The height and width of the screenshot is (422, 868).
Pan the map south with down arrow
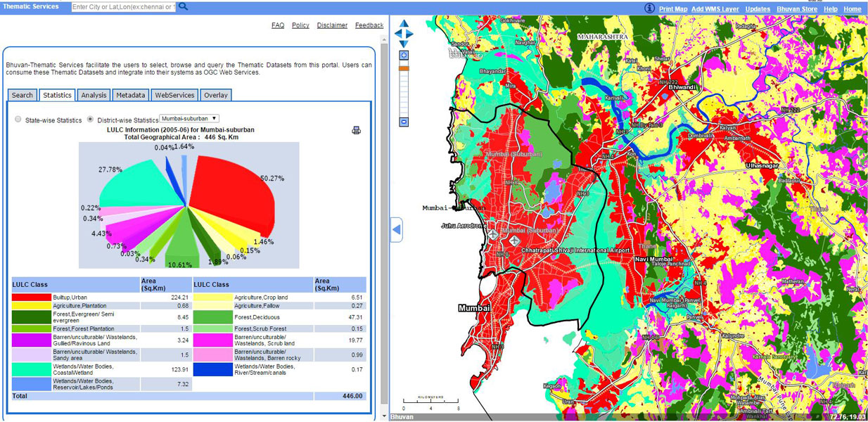(x=404, y=43)
